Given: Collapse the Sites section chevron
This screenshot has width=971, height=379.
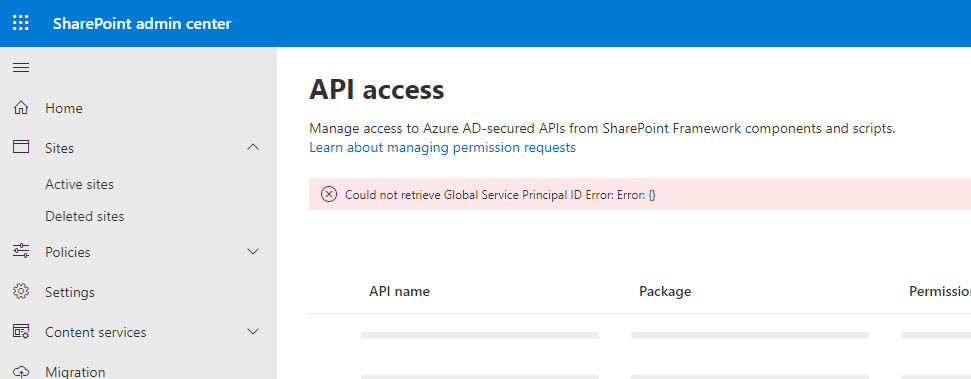Looking at the screenshot, I should [x=253, y=147].
